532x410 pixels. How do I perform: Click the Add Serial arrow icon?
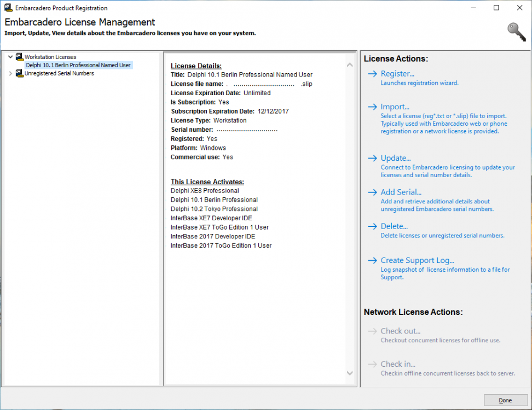[372, 192]
